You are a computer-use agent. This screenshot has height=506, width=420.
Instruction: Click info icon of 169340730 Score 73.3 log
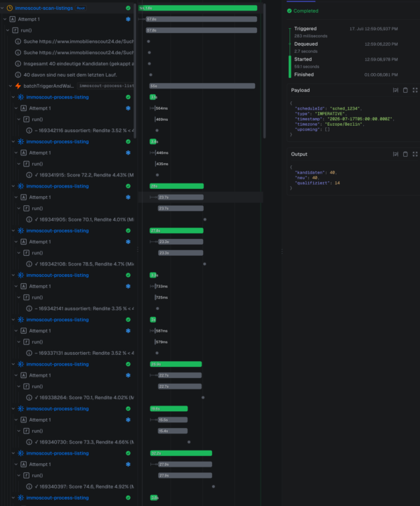[29, 442]
